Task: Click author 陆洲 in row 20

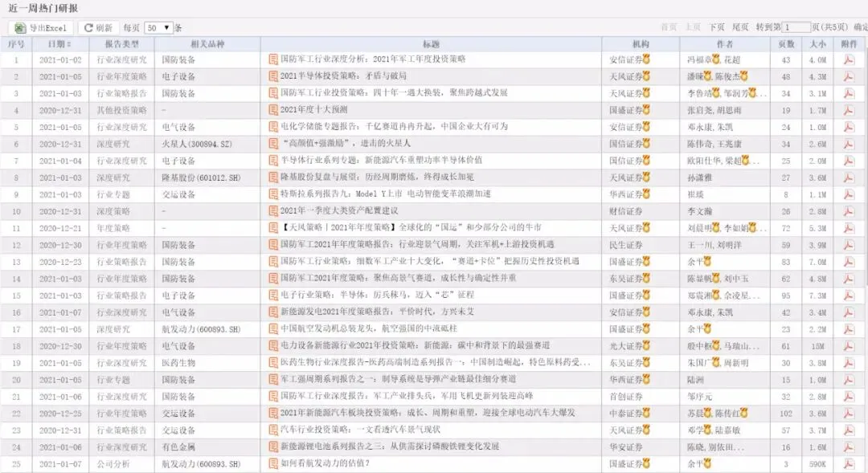Action: click(x=695, y=380)
